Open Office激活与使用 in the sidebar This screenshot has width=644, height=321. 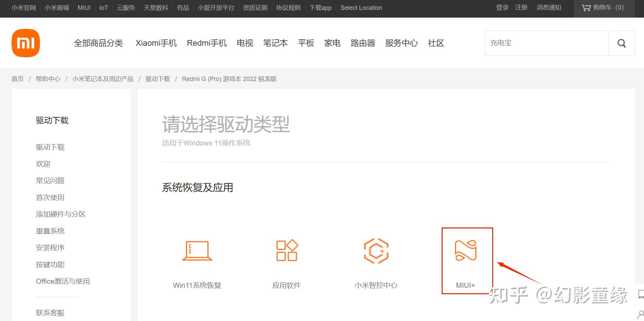point(63,281)
